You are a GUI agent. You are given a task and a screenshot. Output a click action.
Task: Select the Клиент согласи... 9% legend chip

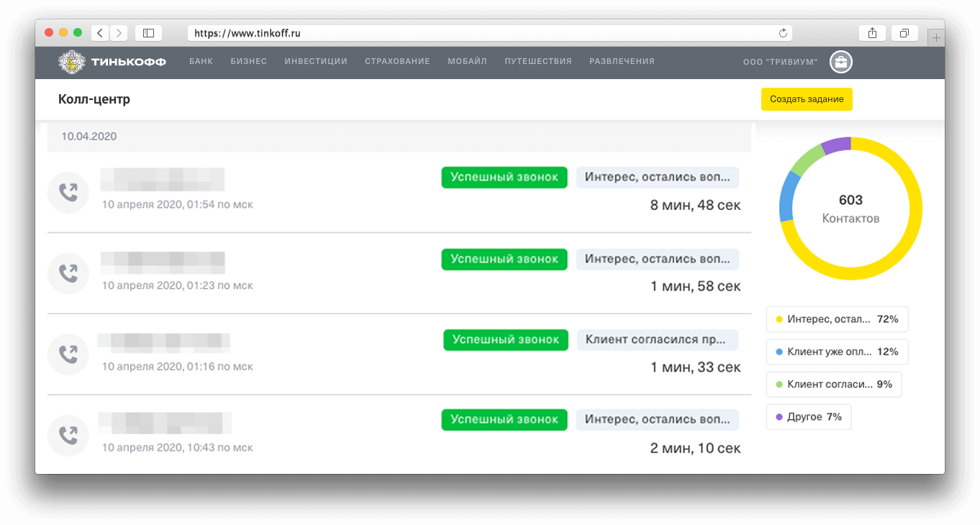[x=834, y=384]
